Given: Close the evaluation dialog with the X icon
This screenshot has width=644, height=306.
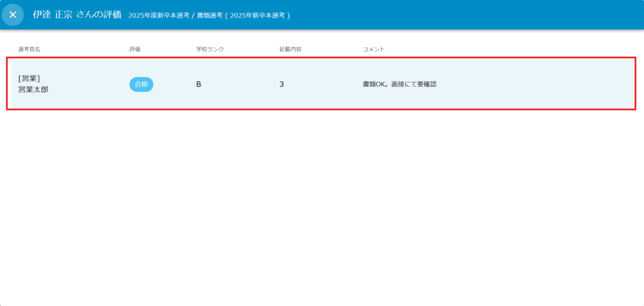Looking at the screenshot, I should point(13,14).
